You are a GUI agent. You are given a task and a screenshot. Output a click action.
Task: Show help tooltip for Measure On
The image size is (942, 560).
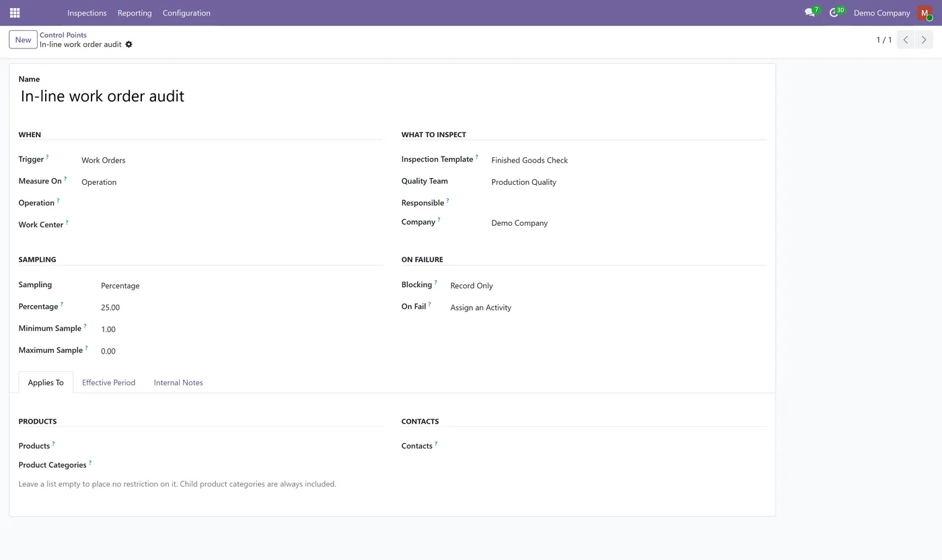65,179
